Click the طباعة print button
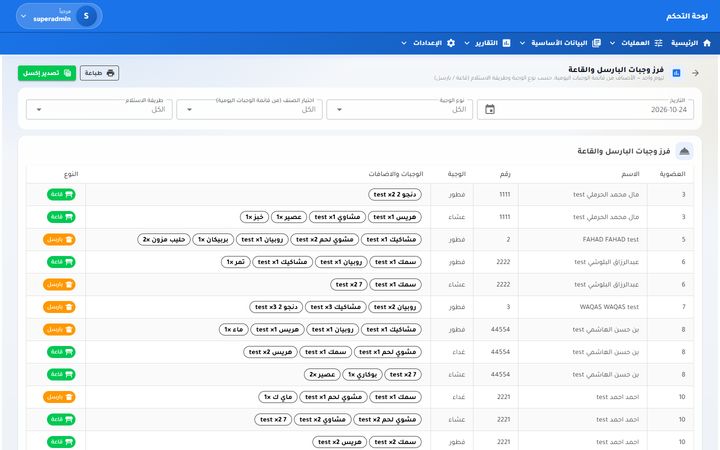The width and height of the screenshot is (720, 450). pos(99,73)
